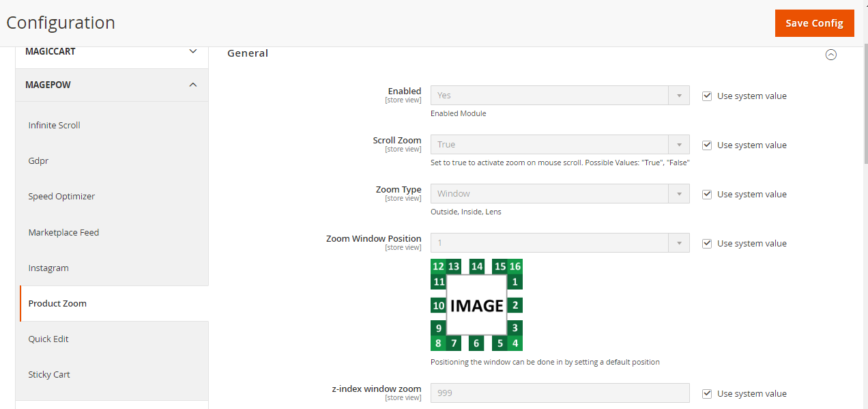Click position 4 corner tile in diagram
The height and width of the screenshot is (409, 868).
point(515,343)
